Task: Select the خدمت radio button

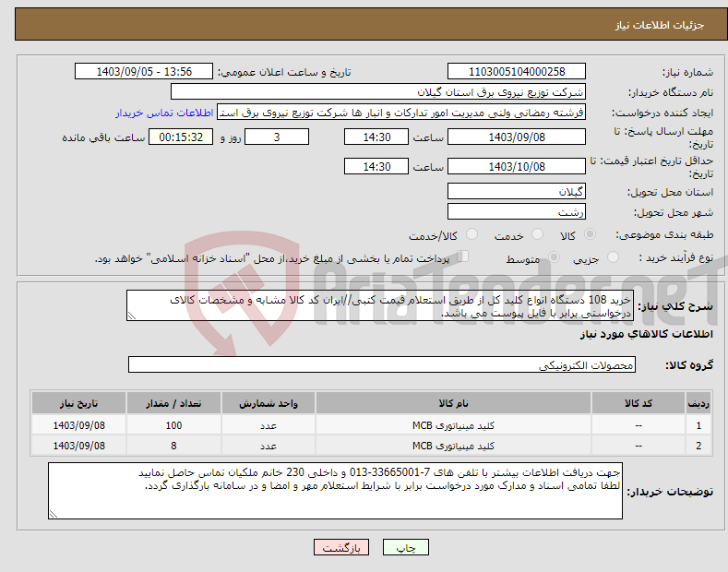Action: (537, 234)
